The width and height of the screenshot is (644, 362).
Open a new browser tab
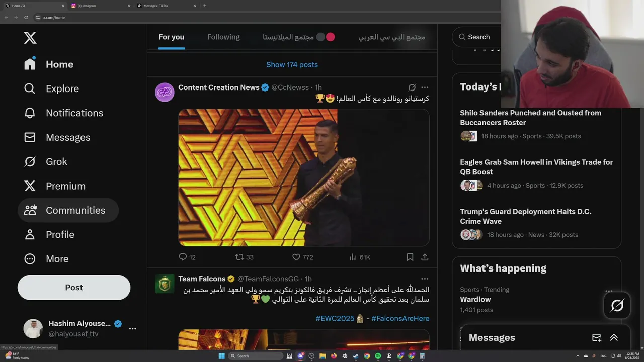coord(204,6)
